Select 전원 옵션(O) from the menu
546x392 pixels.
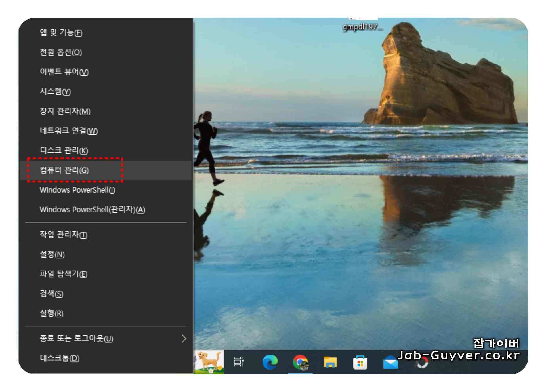[106, 52]
